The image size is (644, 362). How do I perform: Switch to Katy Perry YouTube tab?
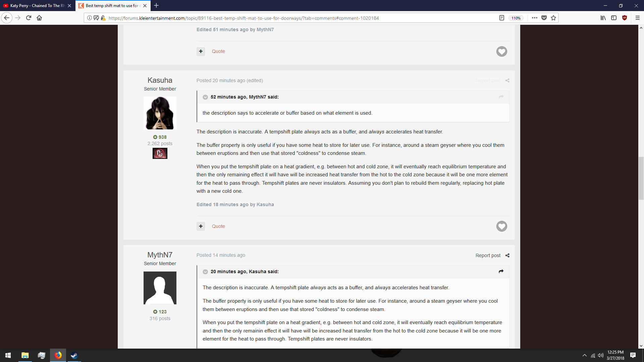click(x=37, y=6)
